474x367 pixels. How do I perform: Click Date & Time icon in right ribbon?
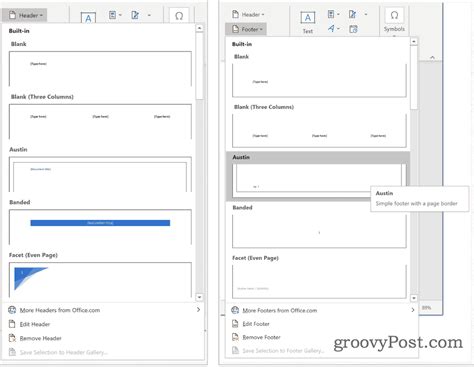353,29
